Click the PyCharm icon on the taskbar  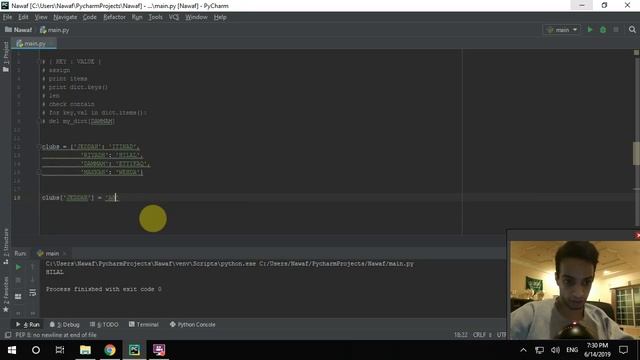[134, 350]
